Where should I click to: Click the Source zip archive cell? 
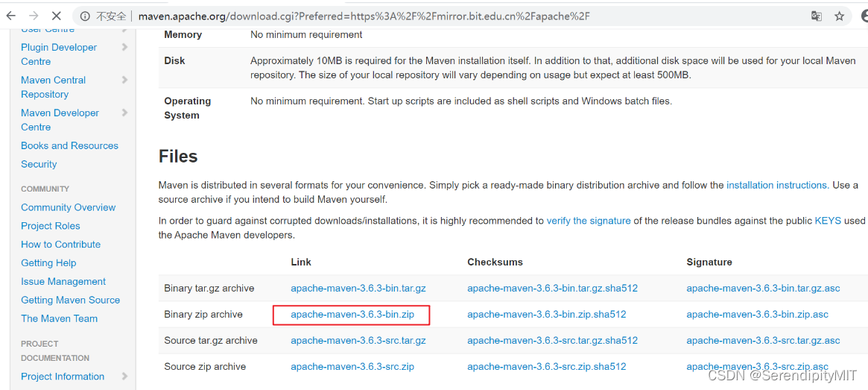tap(206, 367)
